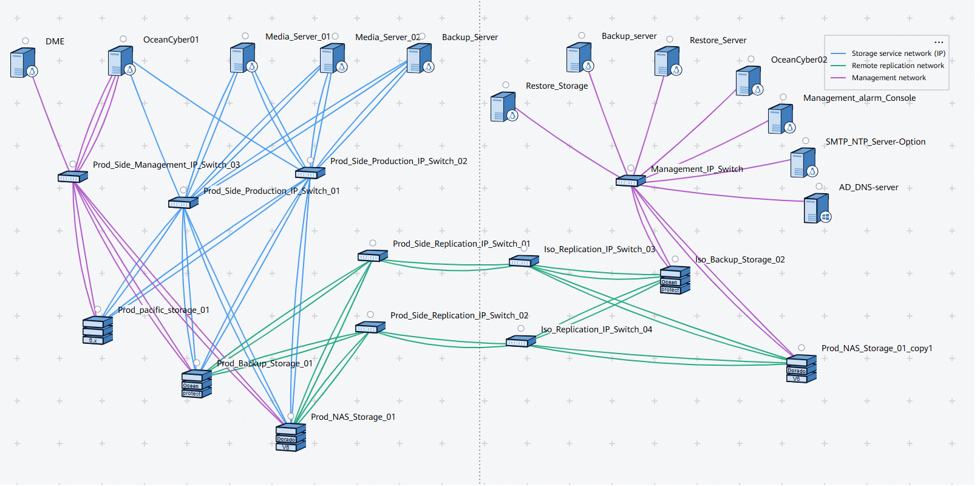Click the Prod_Backup_Storage_01 text label
This screenshot has height=486, width=980.
tap(265, 363)
